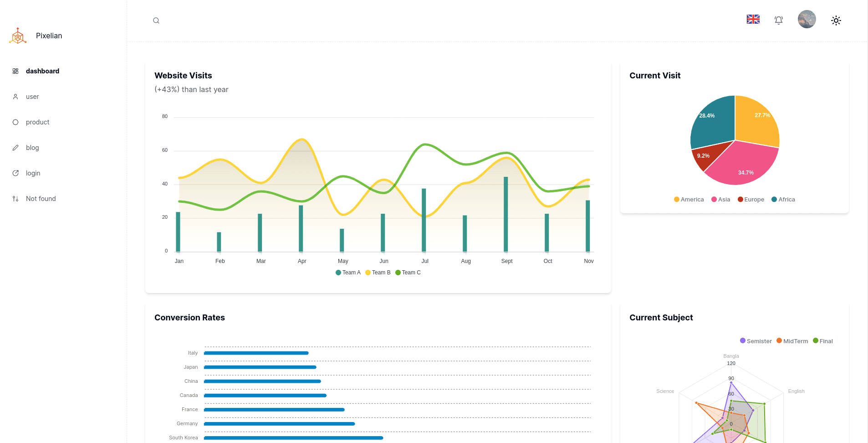Toggle MidTerm series in radar legend
The image size is (868, 443).
(792, 341)
